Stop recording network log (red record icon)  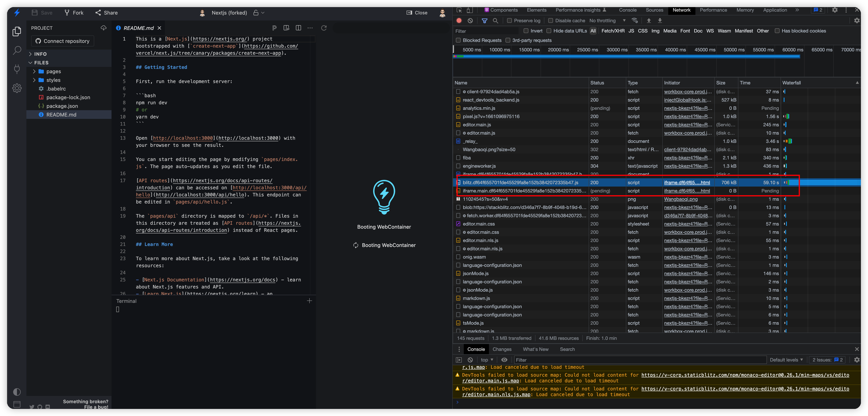pyautogui.click(x=459, y=20)
